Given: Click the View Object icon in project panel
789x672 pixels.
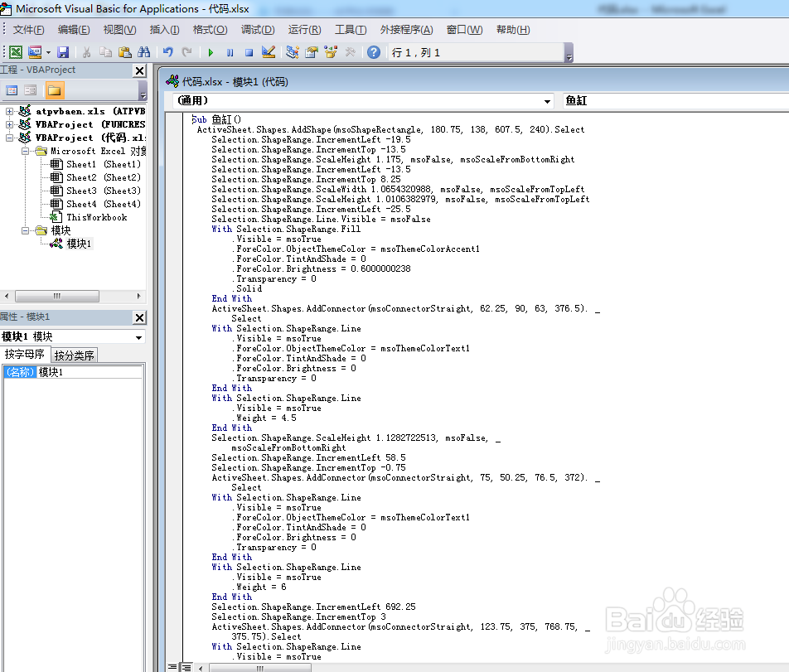Looking at the screenshot, I should pyautogui.click(x=30, y=90).
